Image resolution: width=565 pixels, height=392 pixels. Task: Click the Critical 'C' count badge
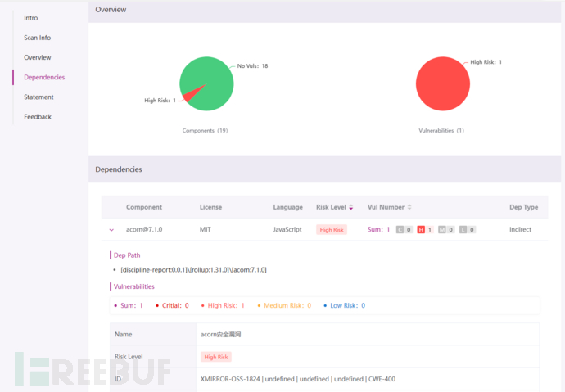tap(404, 230)
